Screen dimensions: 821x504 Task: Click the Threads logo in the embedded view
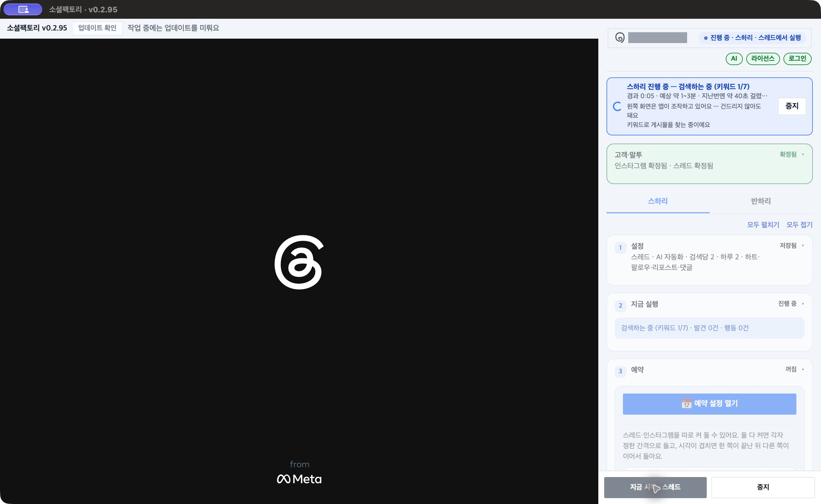point(299,262)
